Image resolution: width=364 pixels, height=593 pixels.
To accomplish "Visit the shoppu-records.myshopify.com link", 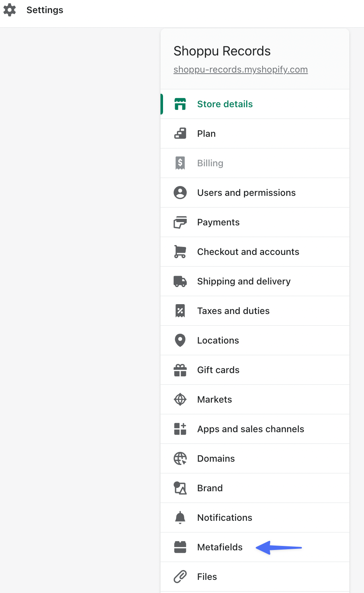I will (240, 69).
